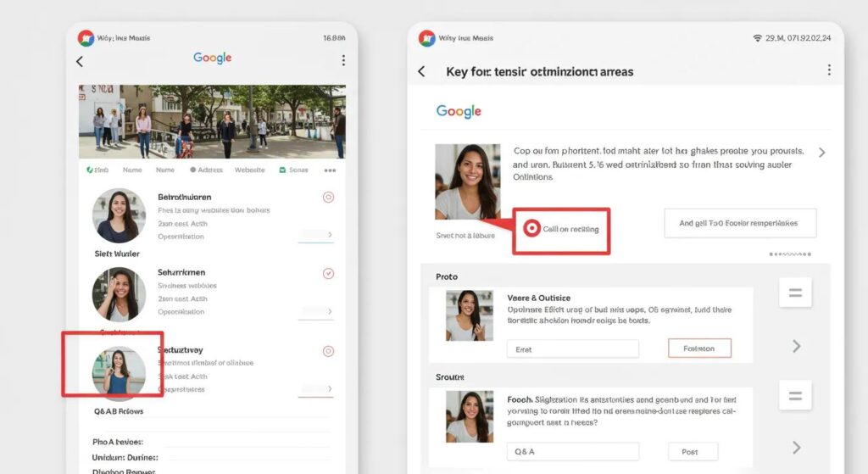Viewport: 868px width, 474px height.
Task: Go back using left phone's back arrow
Action: pos(80,61)
